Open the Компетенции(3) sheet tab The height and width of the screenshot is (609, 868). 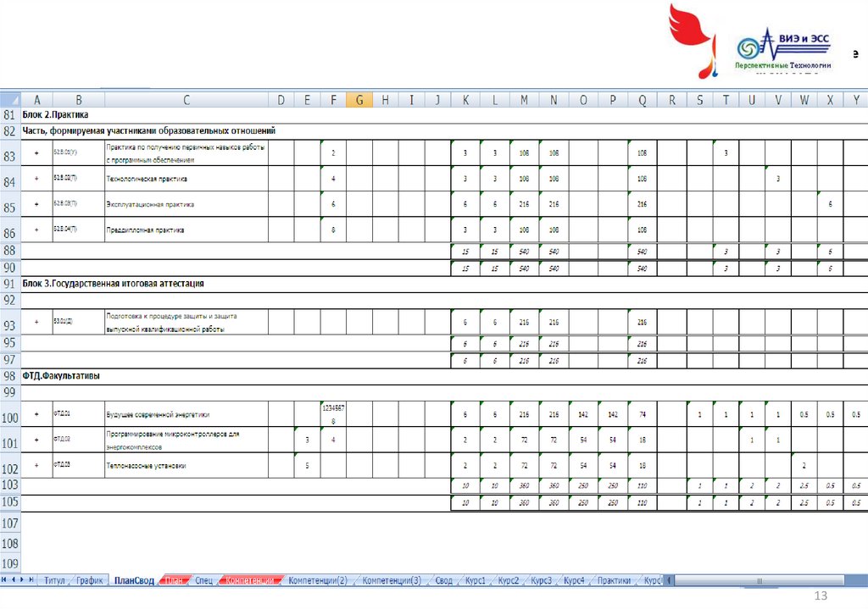392,580
